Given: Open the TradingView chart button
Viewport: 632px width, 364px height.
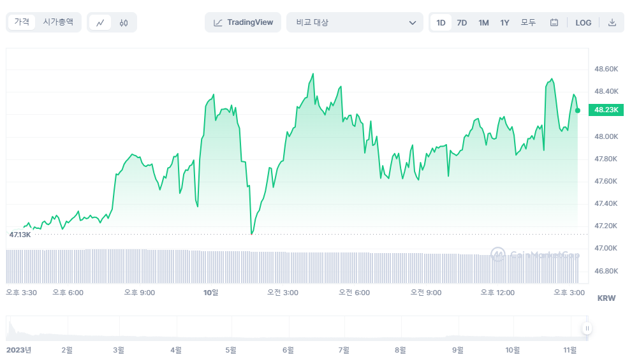Looking at the screenshot, I should coord(243,22).
